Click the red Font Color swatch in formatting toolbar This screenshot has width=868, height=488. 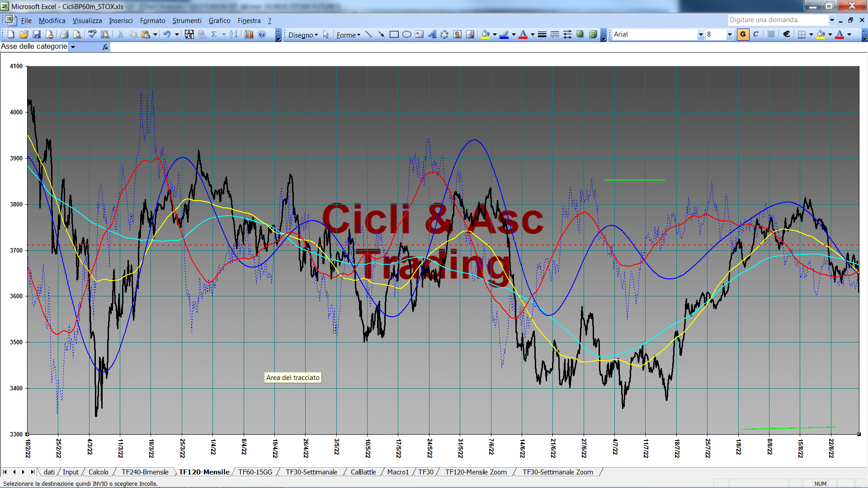click(x=840, y=34)
